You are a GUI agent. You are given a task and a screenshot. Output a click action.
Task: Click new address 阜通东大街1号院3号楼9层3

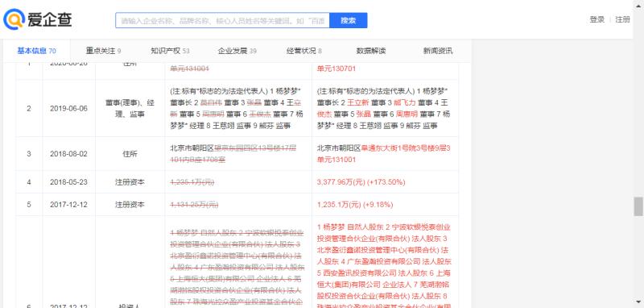click(x=406, y=148)
